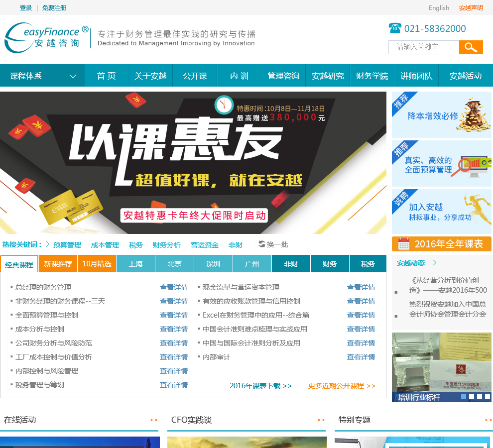Switch to the 深圳 tab

point(214,263)
